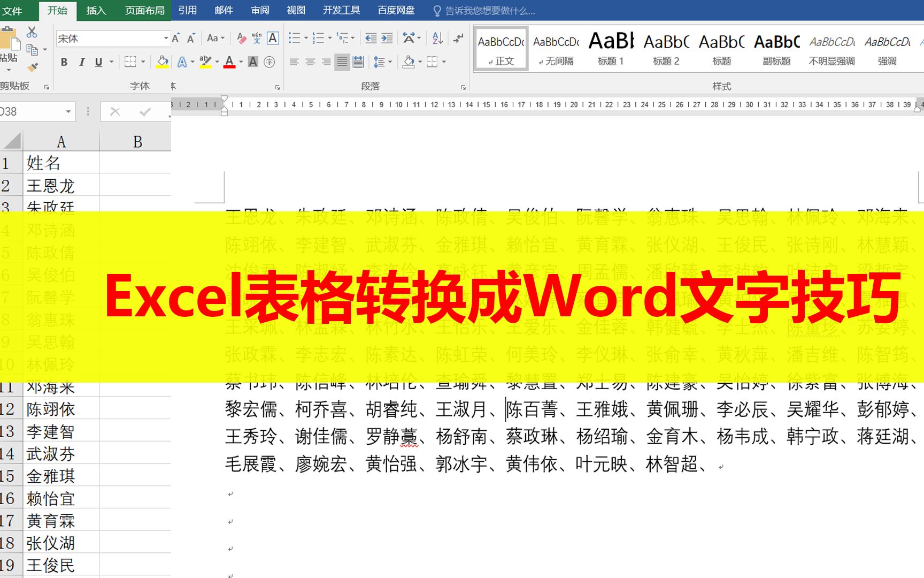Image resolution: width=924 pixels, height=578 pixels.
Task: Open the Font dialog launcher
Action: pos(278,87)
